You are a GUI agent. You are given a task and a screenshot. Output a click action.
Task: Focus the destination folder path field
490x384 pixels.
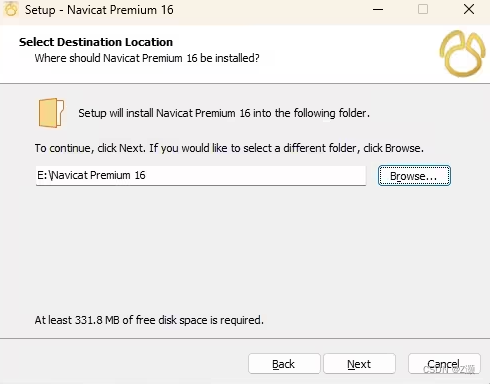click(x=201, y=175)
